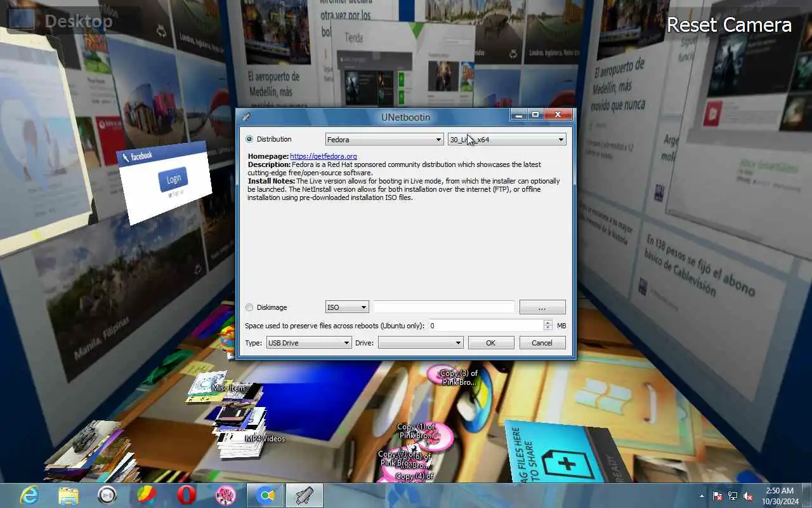Click the BumpTop multicolor taskbar icon

point(147,495)
